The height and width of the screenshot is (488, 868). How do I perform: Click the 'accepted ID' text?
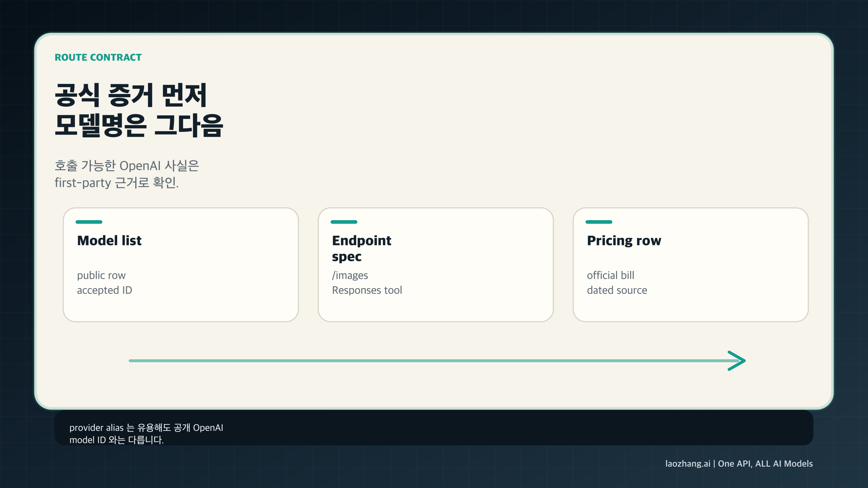(x=105, y=290)
